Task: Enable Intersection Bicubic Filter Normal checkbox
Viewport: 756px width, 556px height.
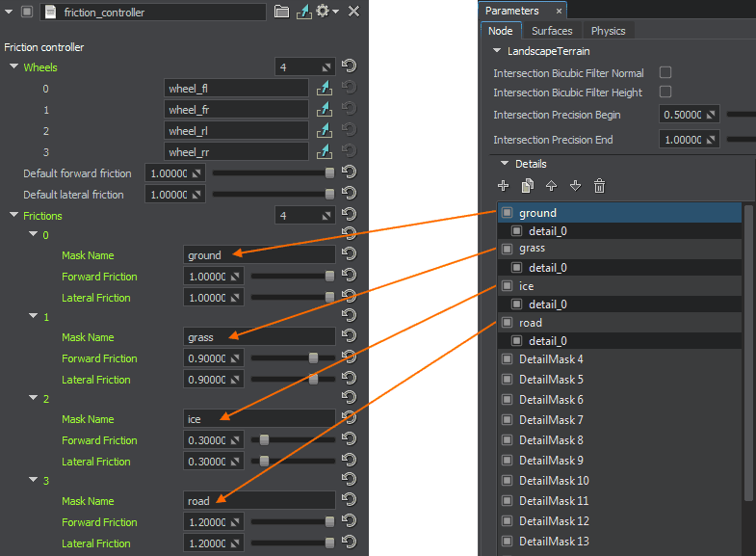Action: pyautogui.click(x=665, y=73)
